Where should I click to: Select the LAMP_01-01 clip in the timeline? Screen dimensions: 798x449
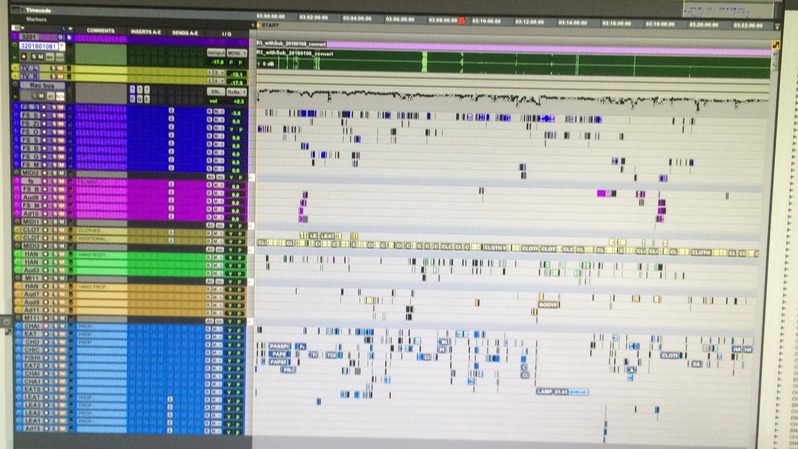[561, 391]
